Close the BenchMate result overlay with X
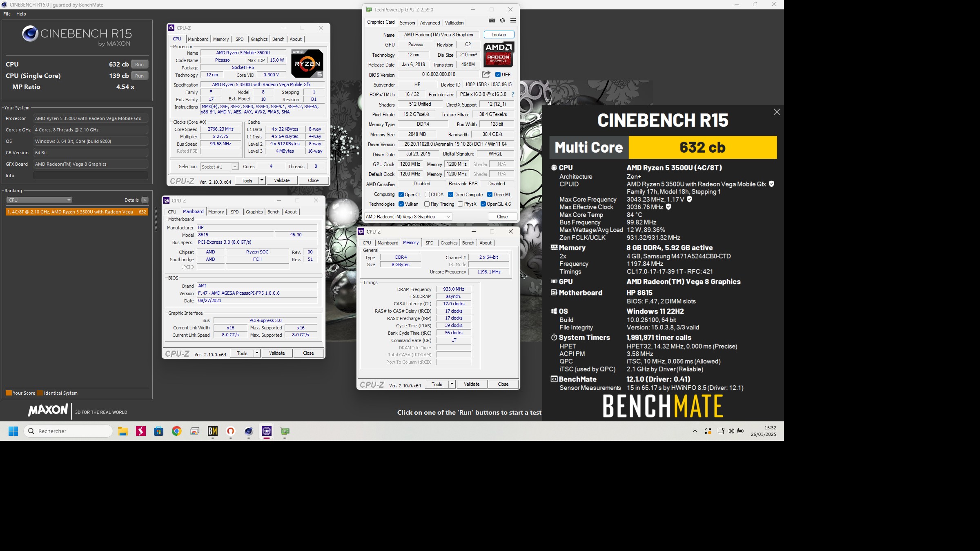Screen dimensions: 980x551 777,112
